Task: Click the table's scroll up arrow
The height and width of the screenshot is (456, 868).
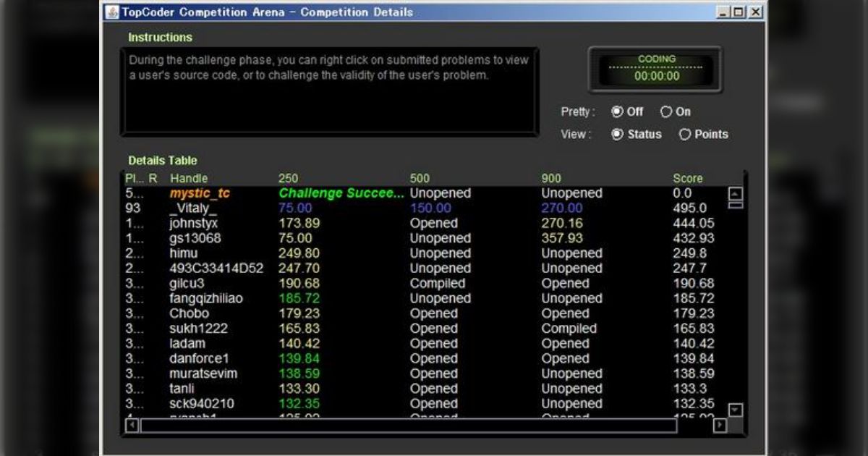Action: coord(735,193)
